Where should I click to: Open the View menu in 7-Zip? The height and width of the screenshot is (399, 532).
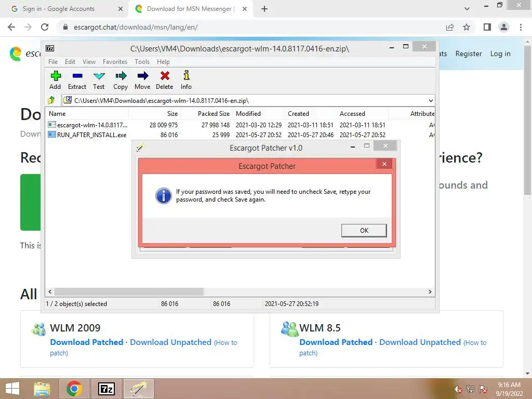tap(89, 62)
